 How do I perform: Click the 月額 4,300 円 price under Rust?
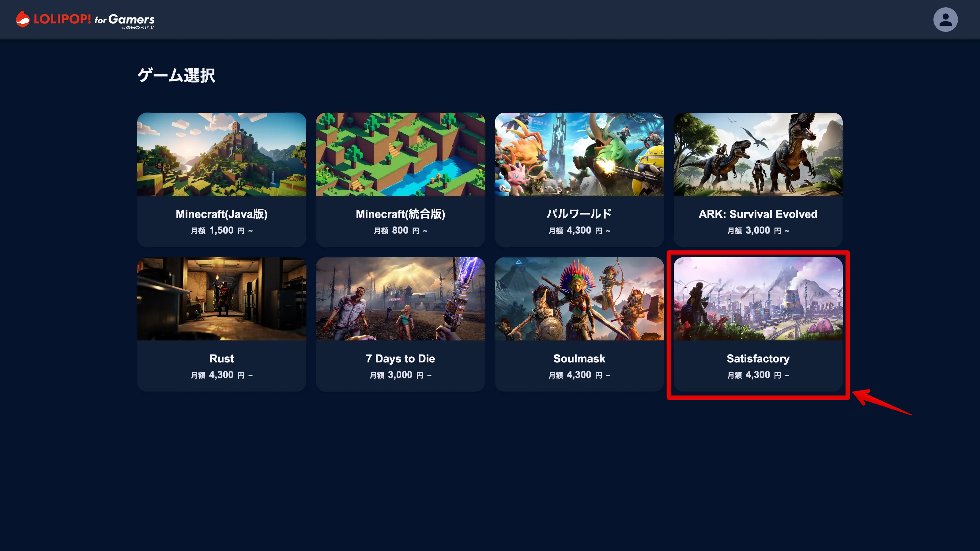(221, 375)
